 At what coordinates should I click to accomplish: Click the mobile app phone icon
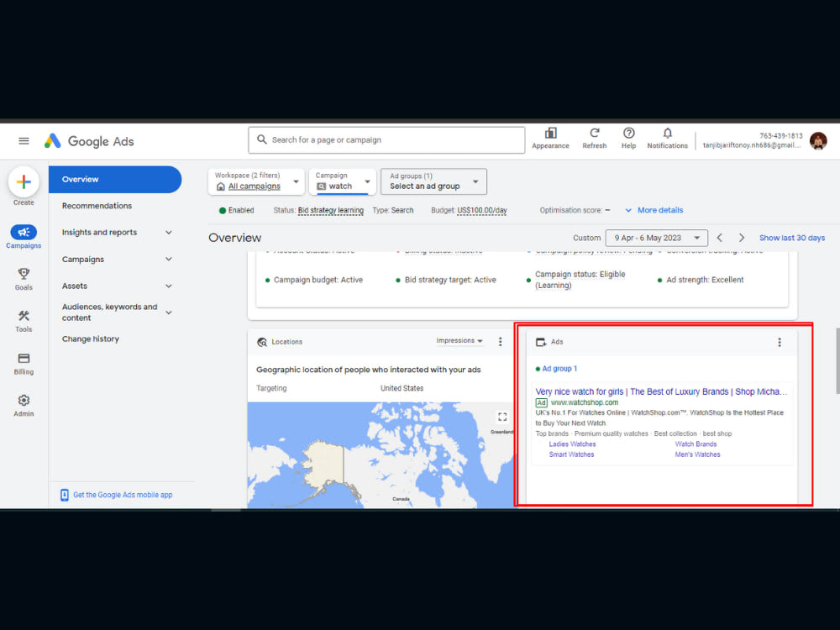click(65, 495)
